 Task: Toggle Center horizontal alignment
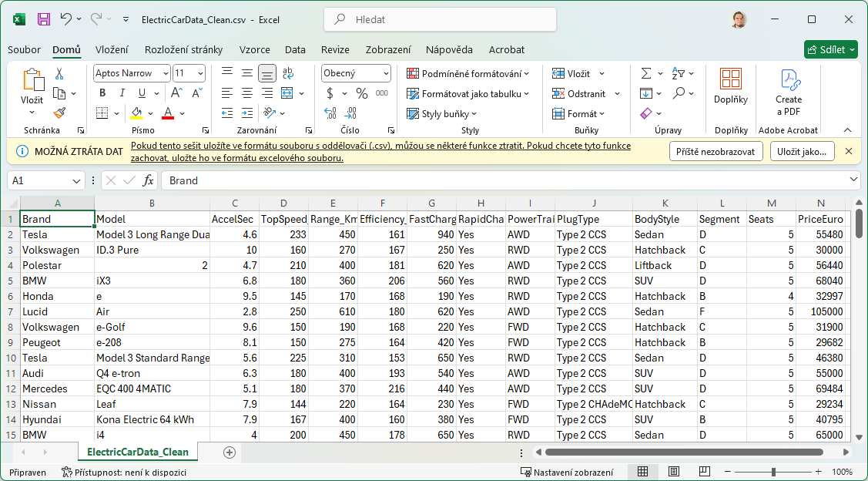tap(247, 93)
